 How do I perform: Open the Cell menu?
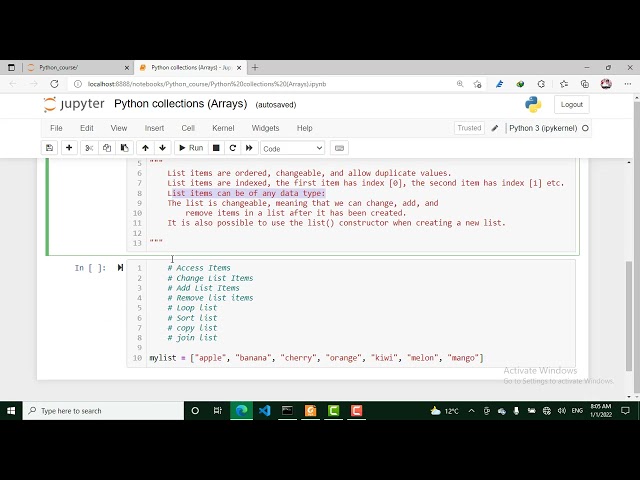point(188,128)
